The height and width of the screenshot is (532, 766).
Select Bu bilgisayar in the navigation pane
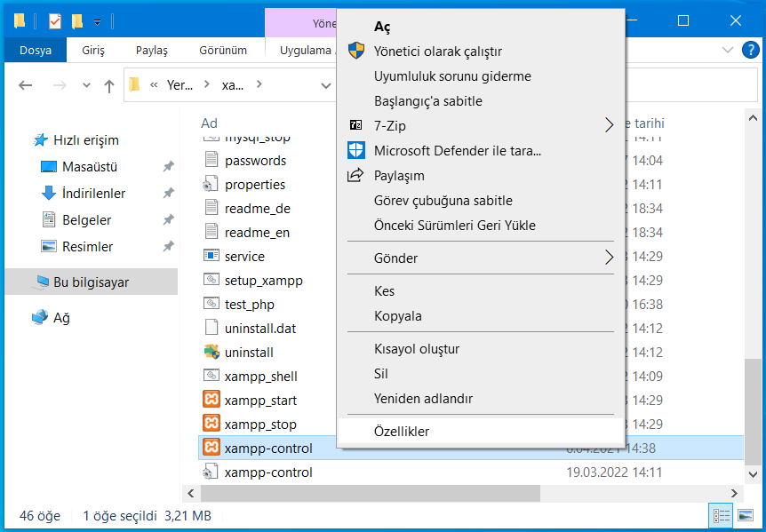click(x=92, y=282)
